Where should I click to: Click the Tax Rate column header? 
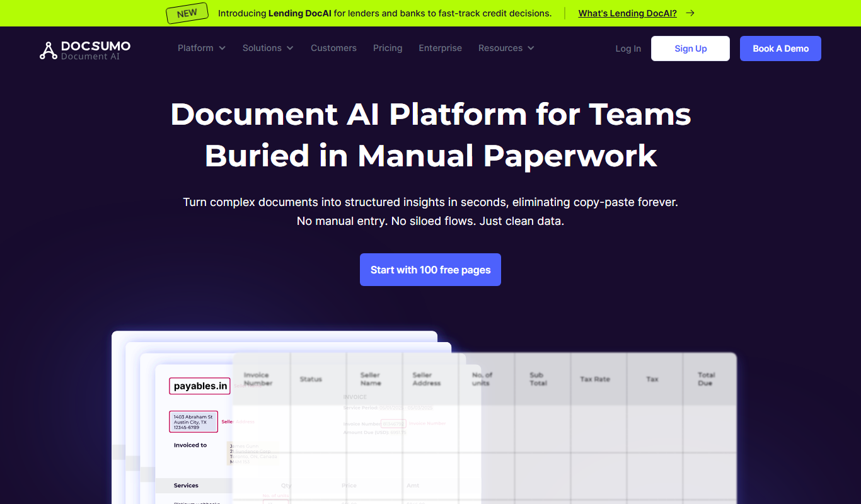pos(594,379)
